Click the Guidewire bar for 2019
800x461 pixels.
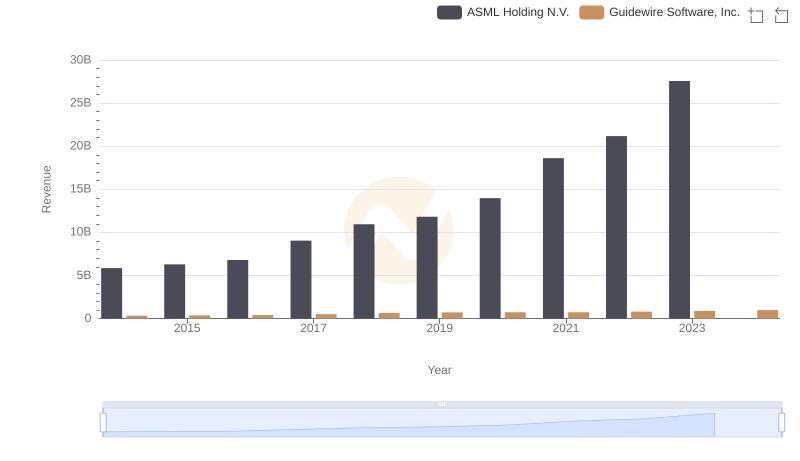(452, 315)
